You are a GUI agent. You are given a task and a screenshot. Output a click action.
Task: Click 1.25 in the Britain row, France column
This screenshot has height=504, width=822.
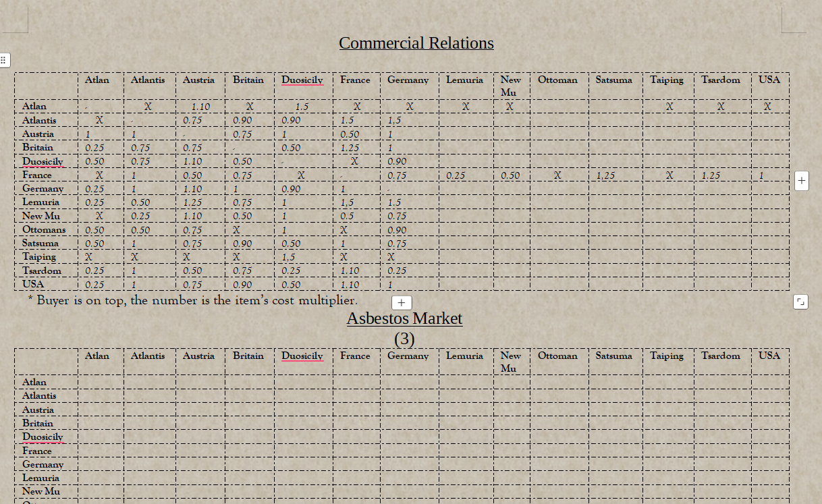click(x=350, y=148)
